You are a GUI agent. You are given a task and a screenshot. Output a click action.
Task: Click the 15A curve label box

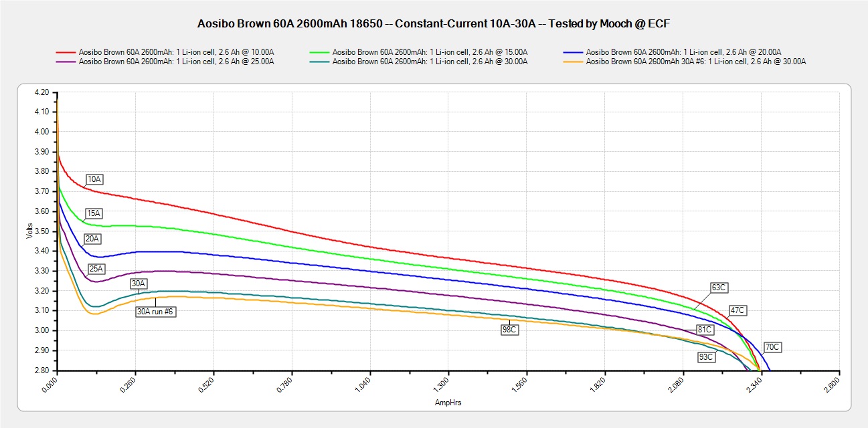[x=94, y=213]
